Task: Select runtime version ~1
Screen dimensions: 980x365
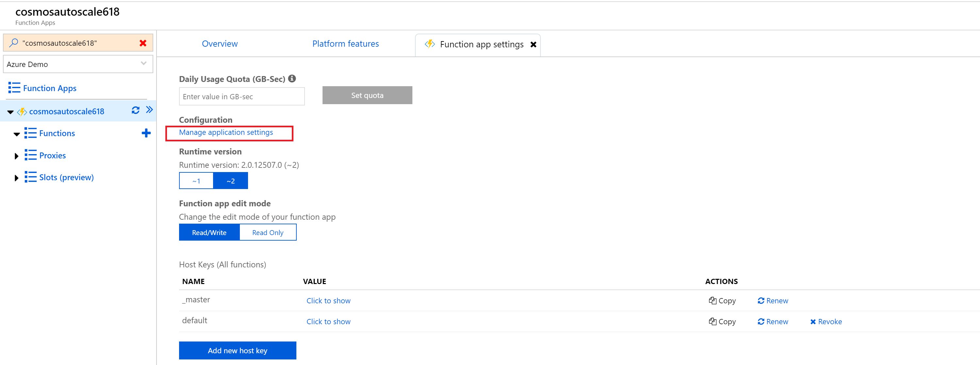Action: [196, 181]
